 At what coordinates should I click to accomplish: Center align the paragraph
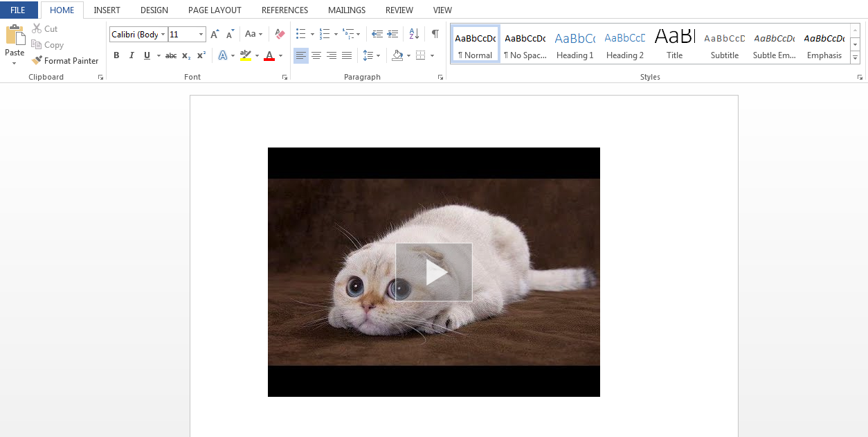point(316,55)
